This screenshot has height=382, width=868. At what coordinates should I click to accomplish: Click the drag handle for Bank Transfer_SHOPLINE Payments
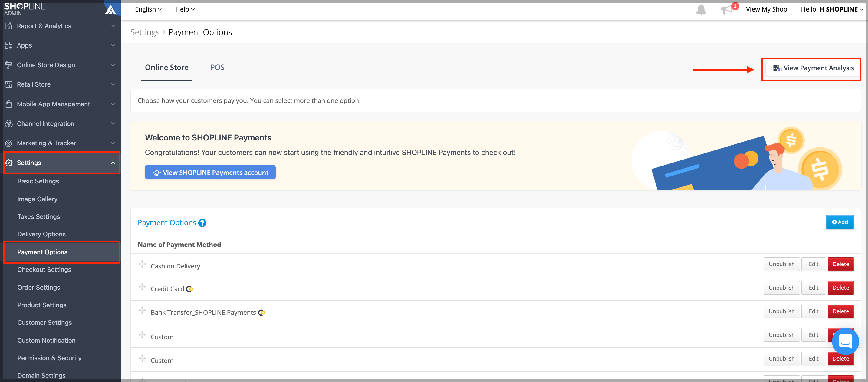click(142, 311)
